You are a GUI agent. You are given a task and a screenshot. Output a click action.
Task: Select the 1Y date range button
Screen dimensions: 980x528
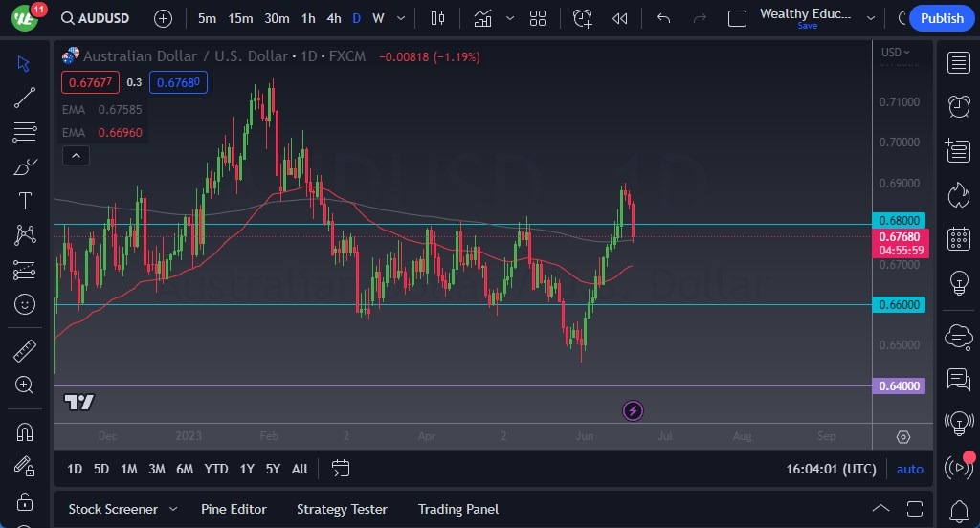point(247,469)
